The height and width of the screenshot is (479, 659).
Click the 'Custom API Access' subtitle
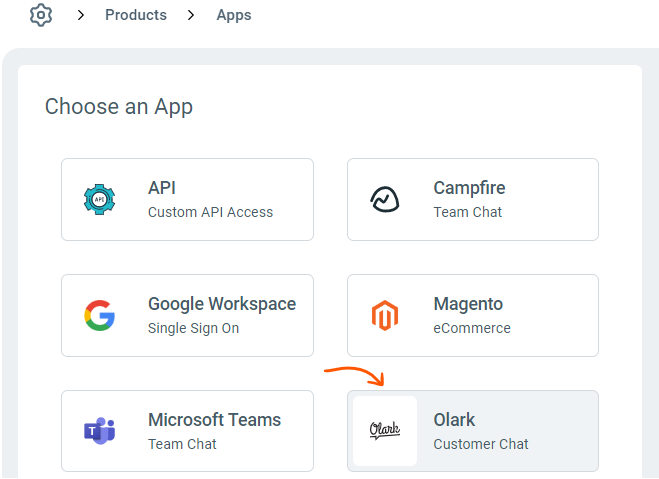210,212
